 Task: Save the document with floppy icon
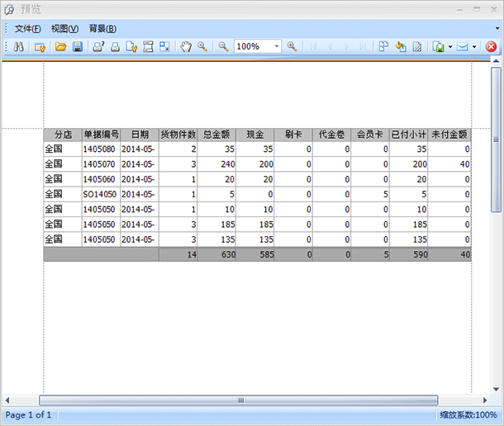(78, 47)
